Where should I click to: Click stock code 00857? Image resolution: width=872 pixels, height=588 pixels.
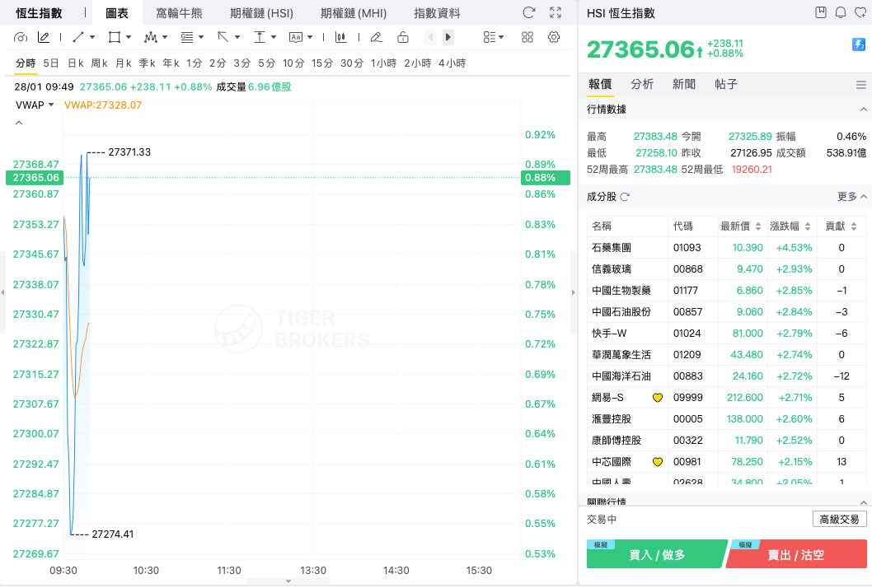coord(688,312)
